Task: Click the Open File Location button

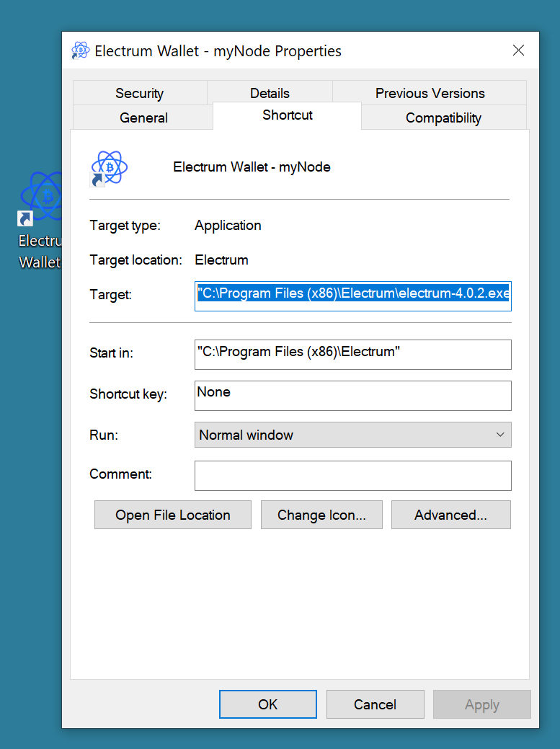Action: tap(173, 515)
